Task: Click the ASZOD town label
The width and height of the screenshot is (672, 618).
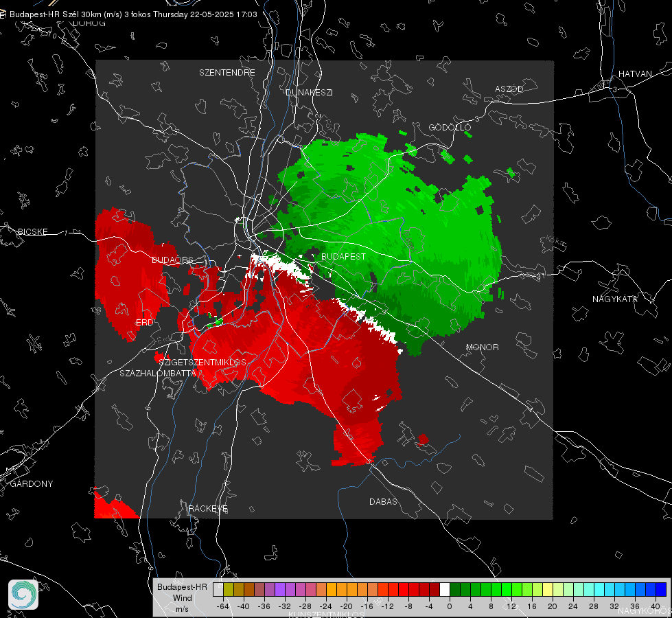Action: pyautogui.click(x=509, y=89)
